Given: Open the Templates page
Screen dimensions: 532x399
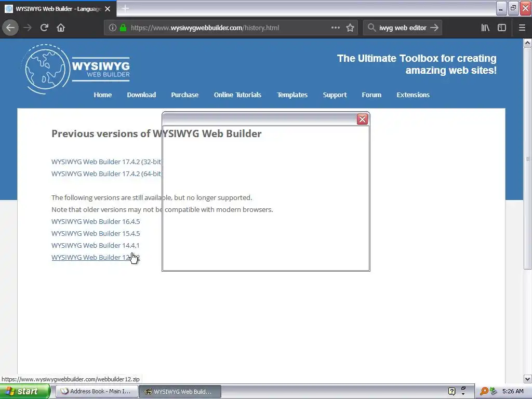Looking at the screenshot, I should tap(292, 95).
